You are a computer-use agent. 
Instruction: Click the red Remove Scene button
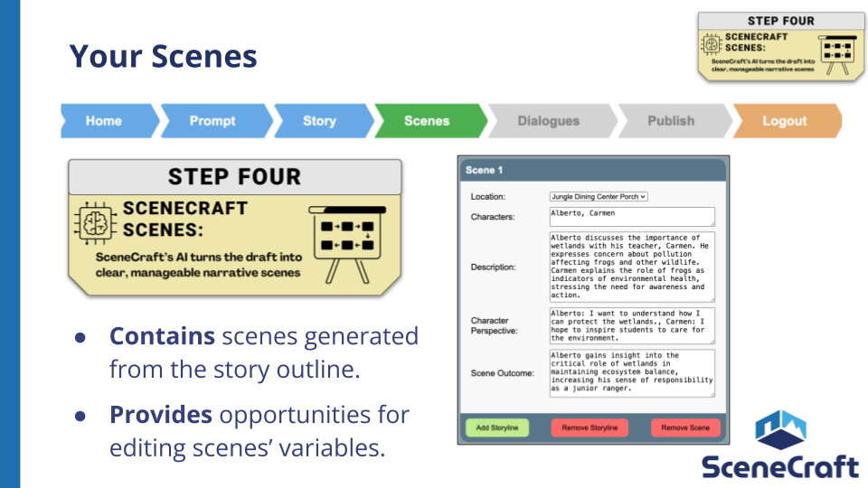click(685, 427)
